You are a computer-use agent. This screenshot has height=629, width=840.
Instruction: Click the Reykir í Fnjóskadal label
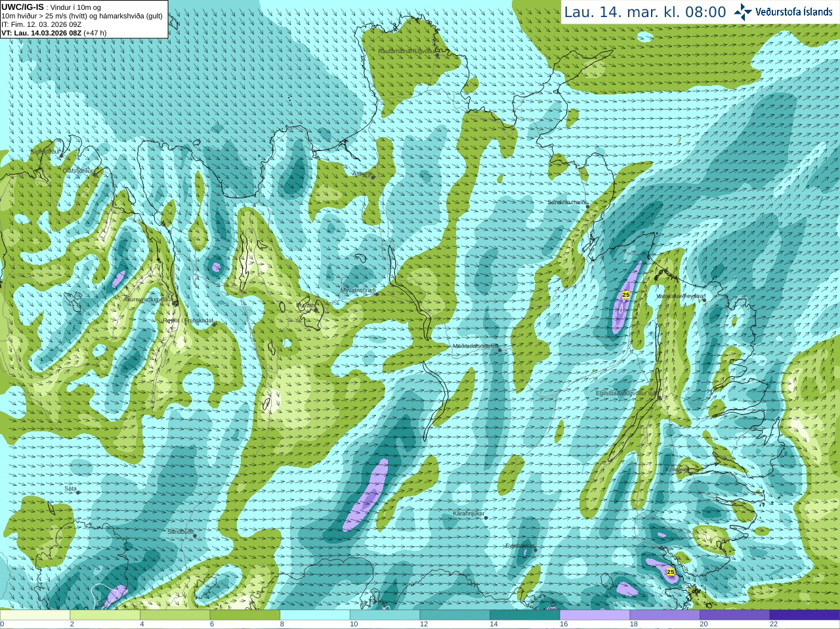188,320
